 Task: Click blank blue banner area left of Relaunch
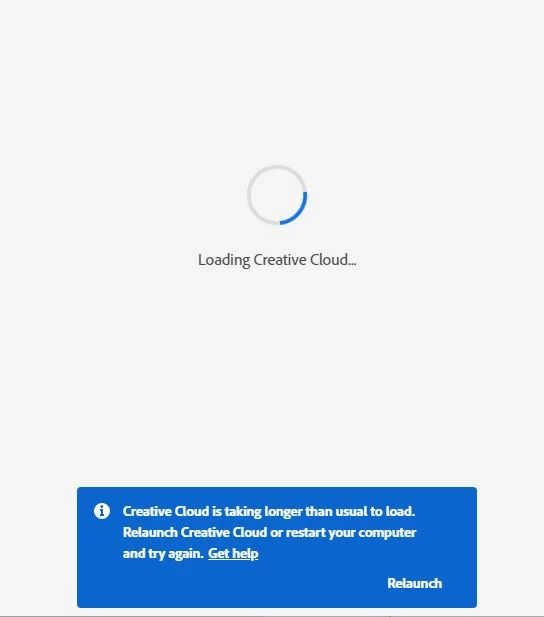(236, 583)
